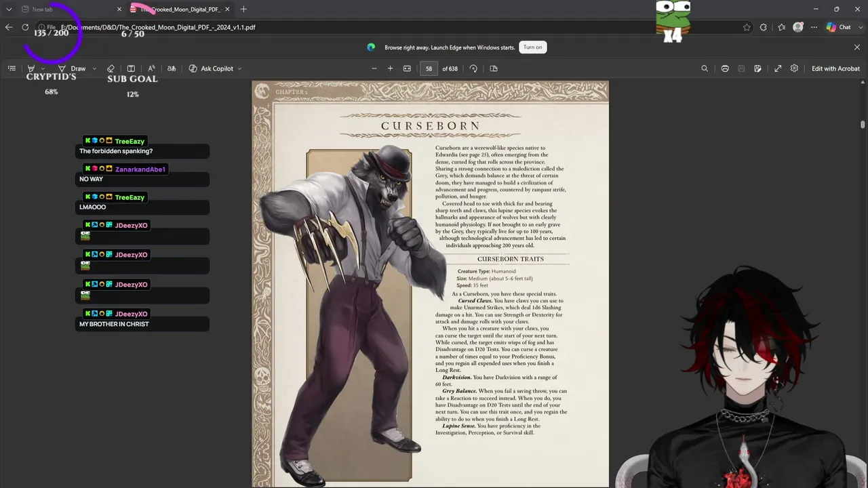Open the Favorites list
This screenshot has height=488, width=868.
(x=782, y=27)
